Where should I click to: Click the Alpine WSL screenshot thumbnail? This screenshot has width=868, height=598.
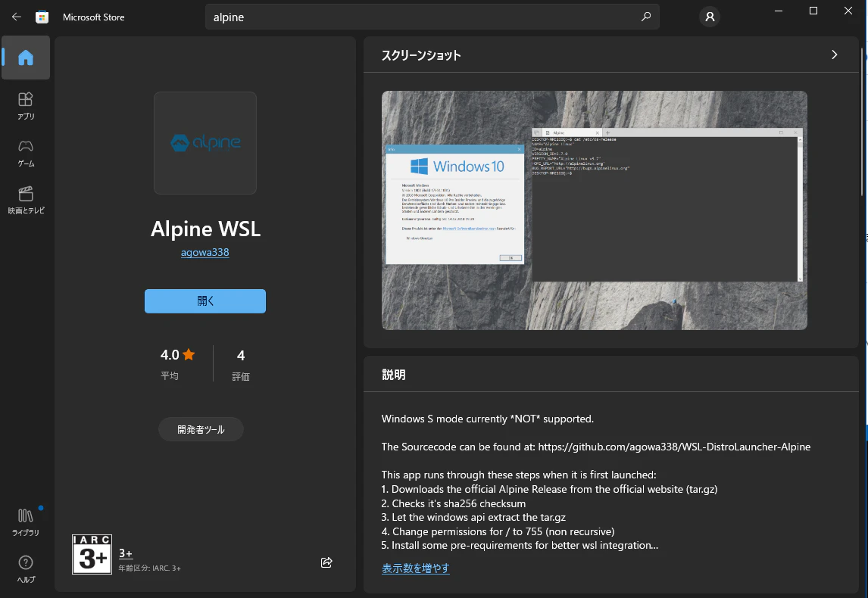[595, 210]
